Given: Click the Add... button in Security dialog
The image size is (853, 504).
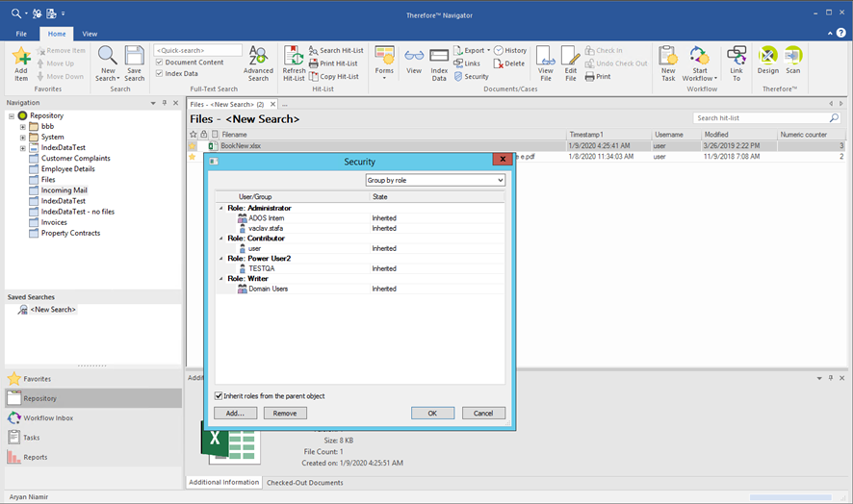Looking at the screenshot, I should pos(235,413).
